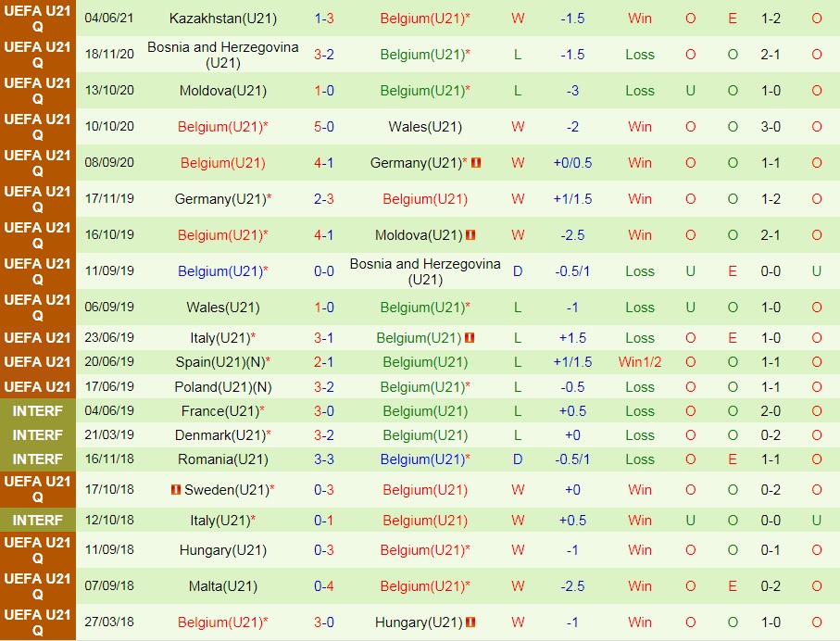This screenshot has width=840, height=641.
Task: Click the Spain(U21)(N) team link
Action: coord(222,362)
